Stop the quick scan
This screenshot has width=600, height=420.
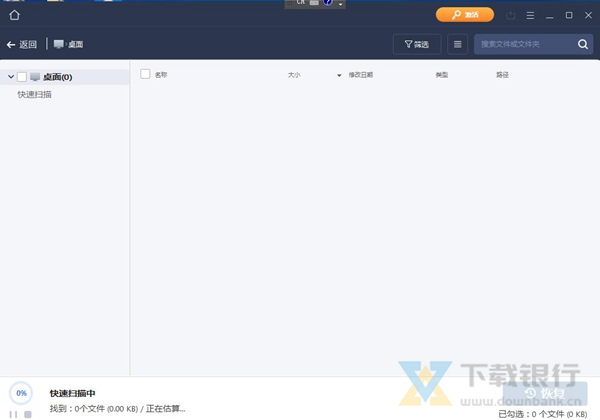click(28, 414)
